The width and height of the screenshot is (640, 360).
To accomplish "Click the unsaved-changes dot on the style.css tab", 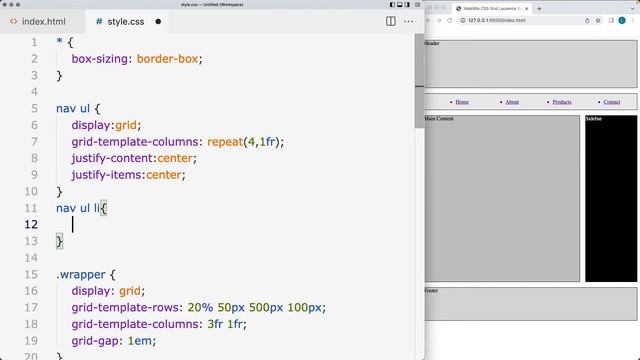I will click(x=158, y=22).
